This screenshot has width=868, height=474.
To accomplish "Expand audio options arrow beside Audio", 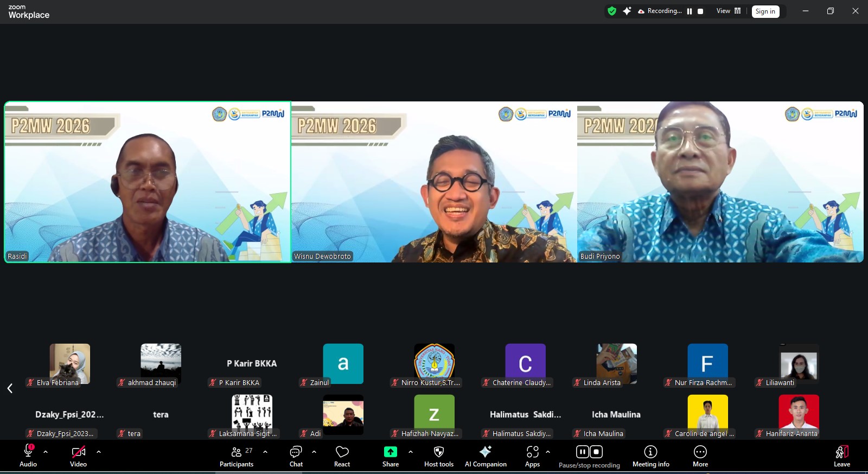I will 46,452.
